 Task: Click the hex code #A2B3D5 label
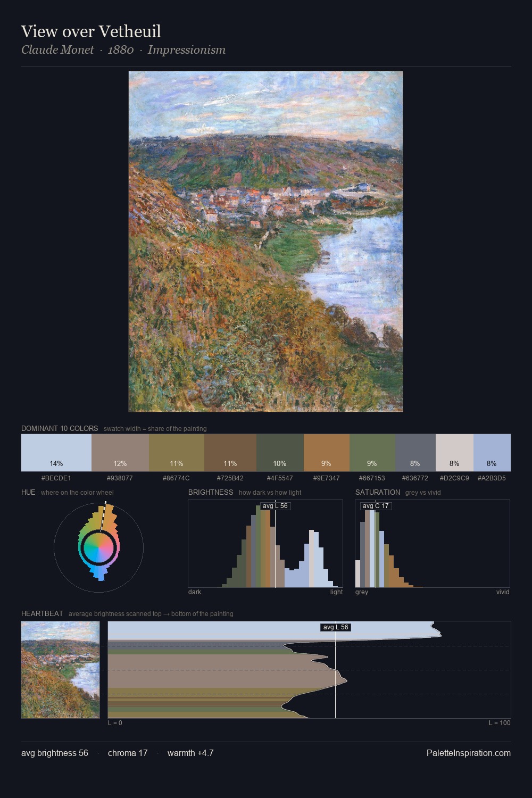[x=492, y=478]
